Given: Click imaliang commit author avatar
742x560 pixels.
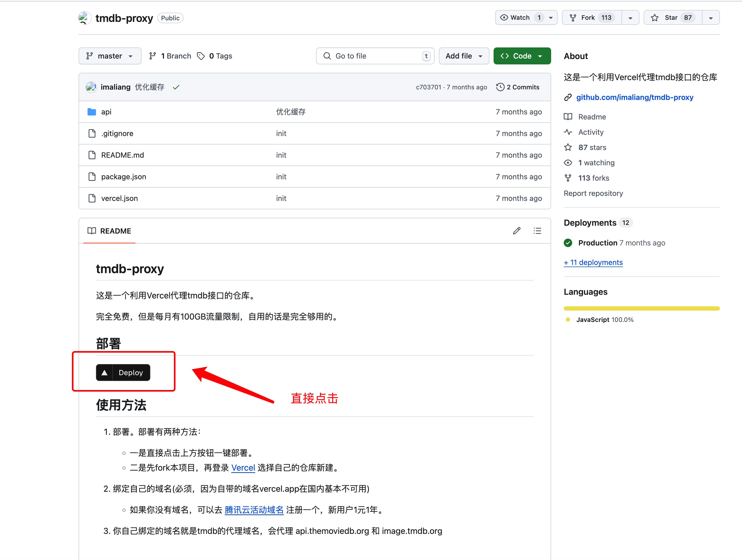Looking at the screenshot, I should [x=91, y=87].
